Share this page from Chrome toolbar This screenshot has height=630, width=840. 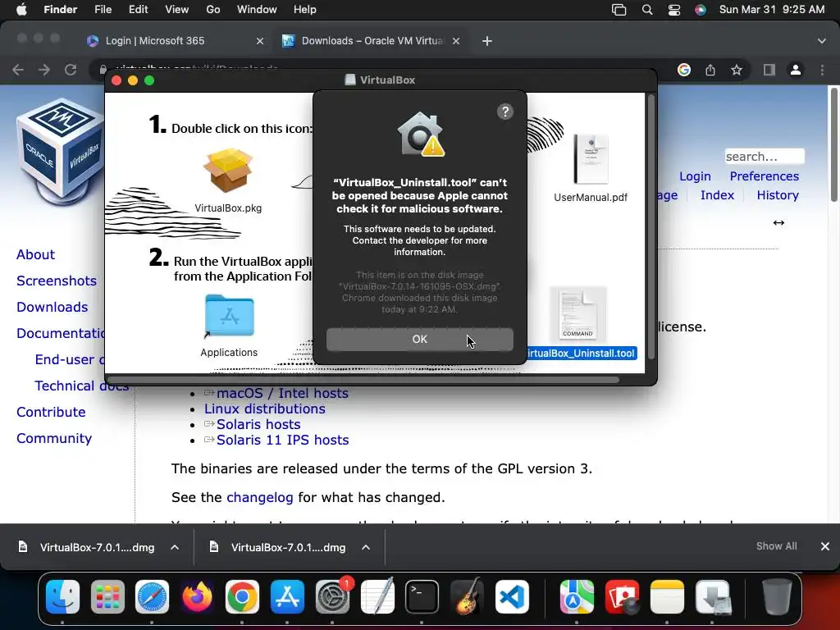click(x=710, y=70)
